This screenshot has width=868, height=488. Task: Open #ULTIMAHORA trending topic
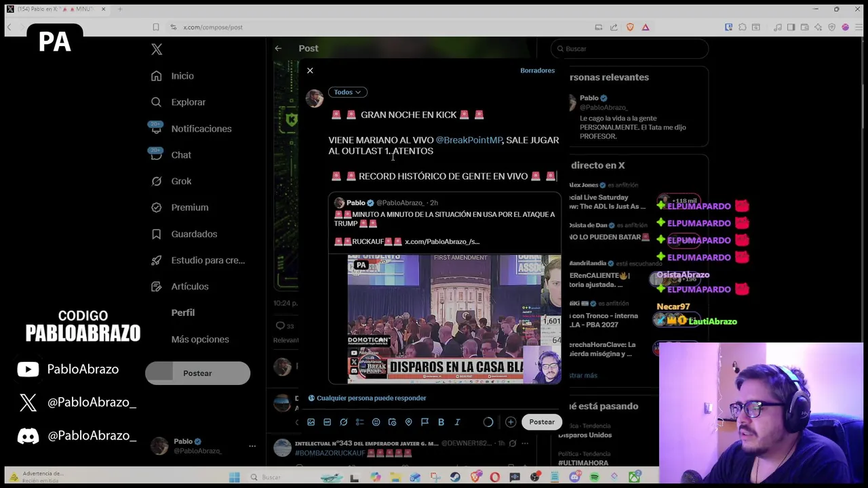tap(583, 463)
